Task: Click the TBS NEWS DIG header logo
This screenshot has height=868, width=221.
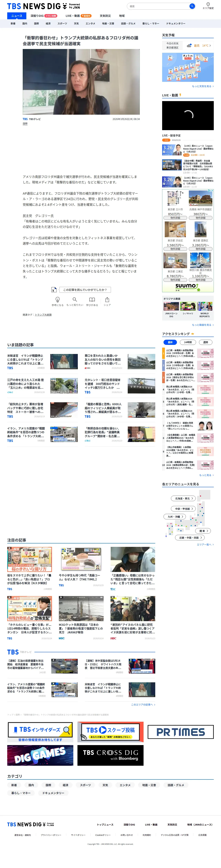Action: (x=44, y=6)
